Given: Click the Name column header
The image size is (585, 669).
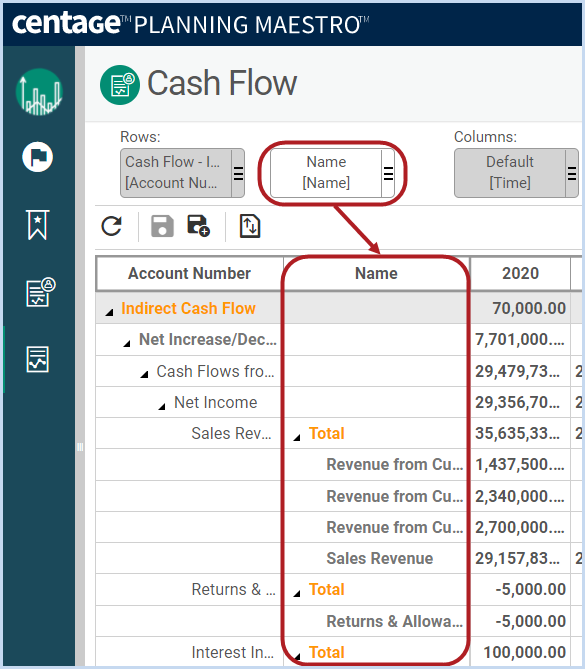Looking at the screenshot, I should point(376,273).
